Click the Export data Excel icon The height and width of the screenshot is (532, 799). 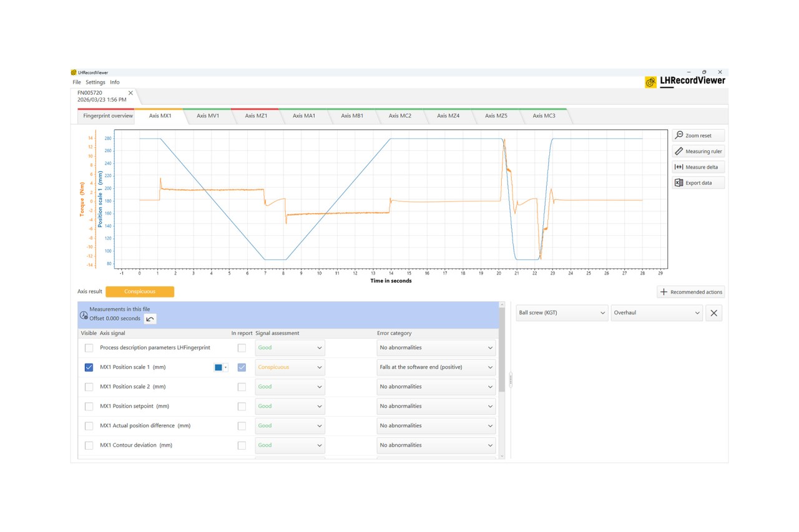pos(679,183)
